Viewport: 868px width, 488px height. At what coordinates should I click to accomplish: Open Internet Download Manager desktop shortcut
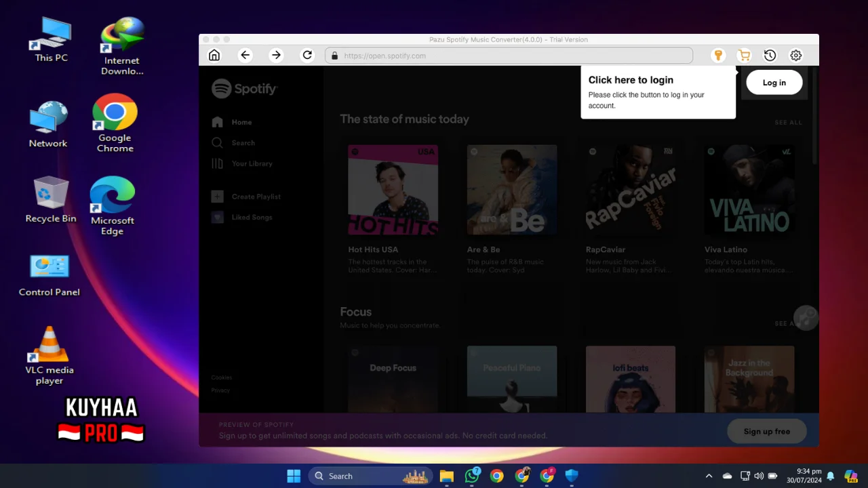click(x=122, y=46)
